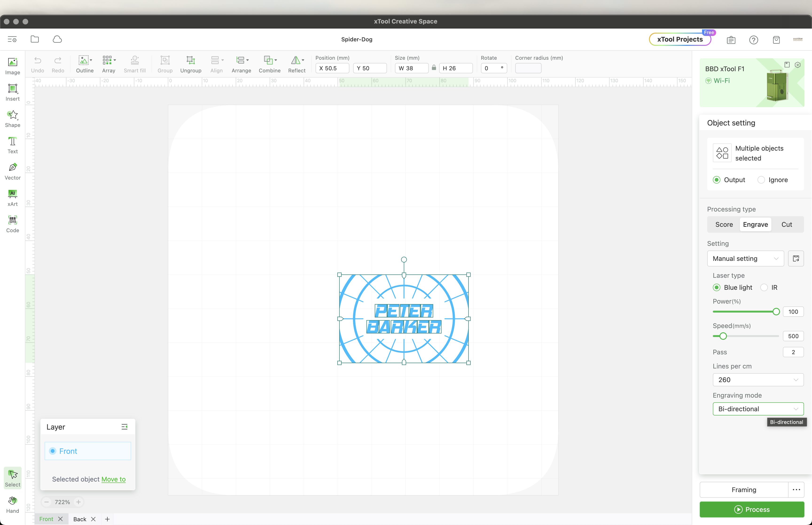This screenshot has width=812, height=525.
Task: Choose Score processing type
Action: 724,224
